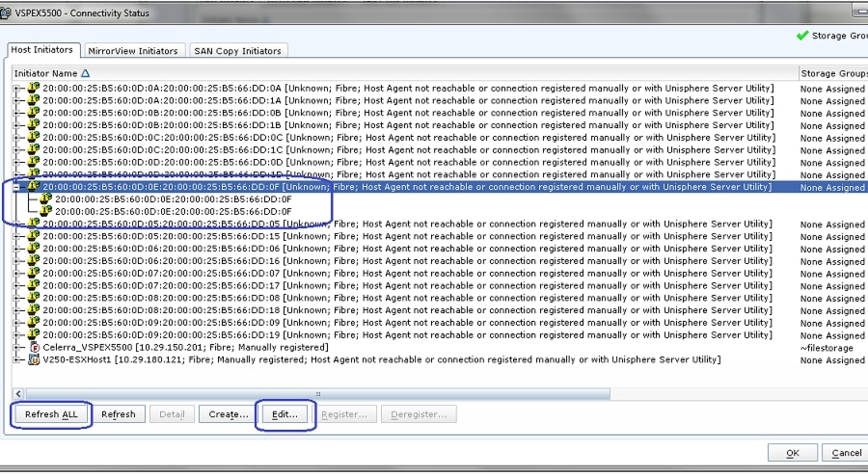Click the V250-ESXHost1 host icon
868x476 pixels.
tap(35, 359)
